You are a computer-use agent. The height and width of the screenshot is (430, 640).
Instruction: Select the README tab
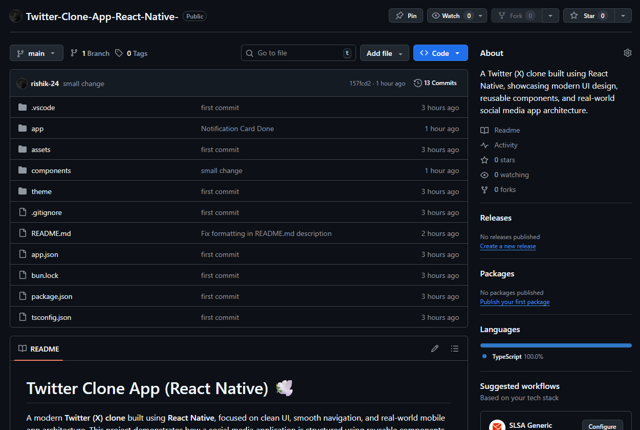39,349
